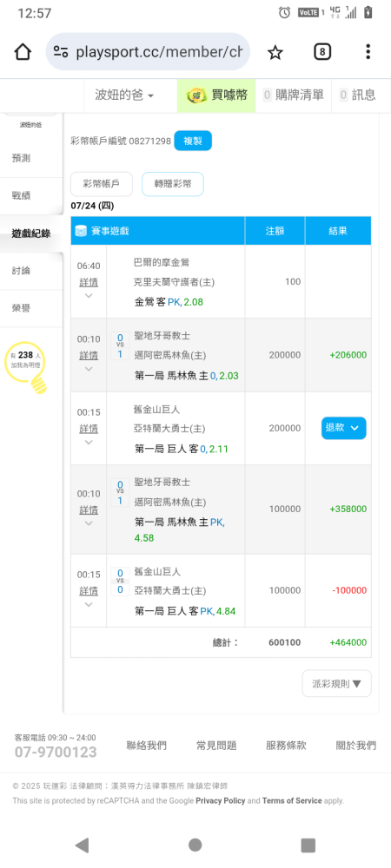Open the tab switcher showing 8

[322, 52]
